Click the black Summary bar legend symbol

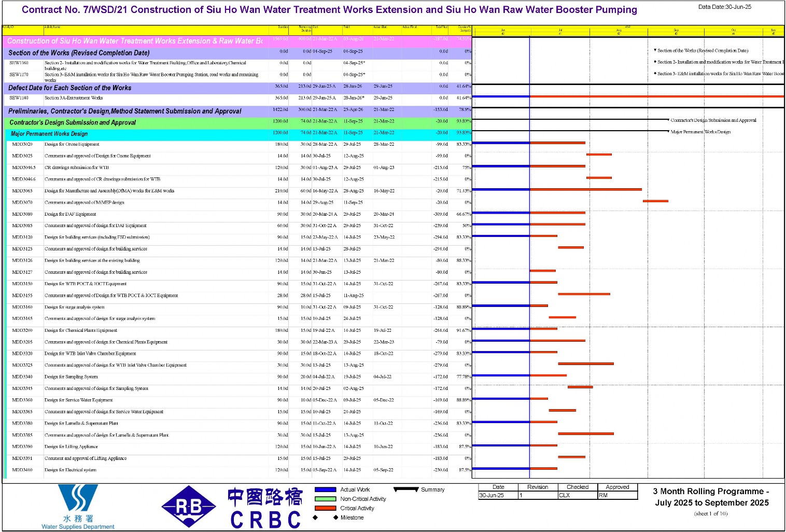click(x=406, y=489)
